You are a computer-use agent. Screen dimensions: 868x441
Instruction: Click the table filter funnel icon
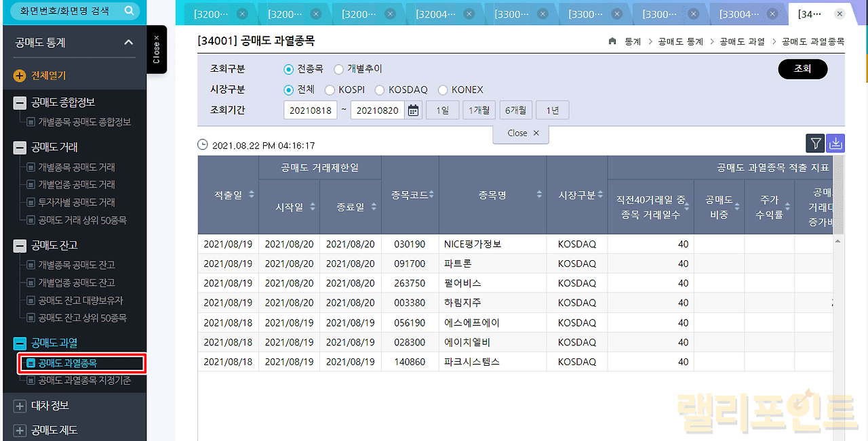pyautogui.click(x=816, y=143)
